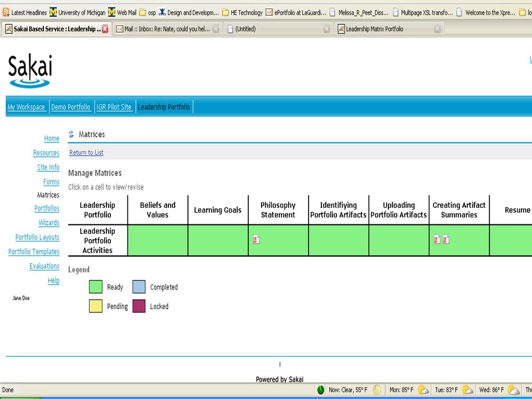Viewport: 532px width, 399px height.
Task: Switch to the Leadership Matrix Portfolio browser tab
Action: (x=389, y=29)
